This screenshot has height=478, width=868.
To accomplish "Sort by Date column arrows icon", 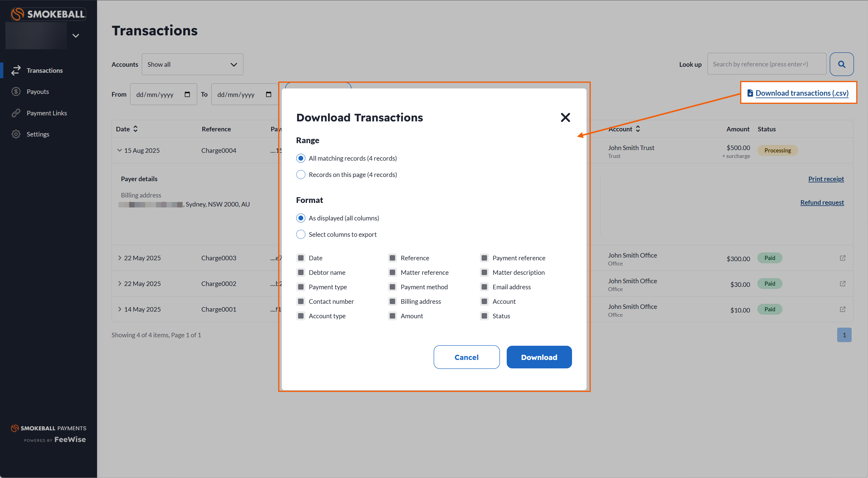I will point(135,129).
